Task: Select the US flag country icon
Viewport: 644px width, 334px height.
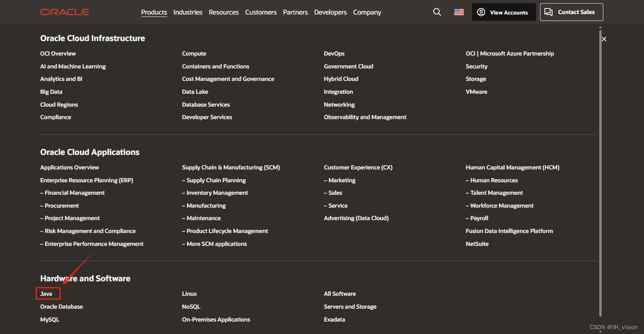Action: point(459,12)
